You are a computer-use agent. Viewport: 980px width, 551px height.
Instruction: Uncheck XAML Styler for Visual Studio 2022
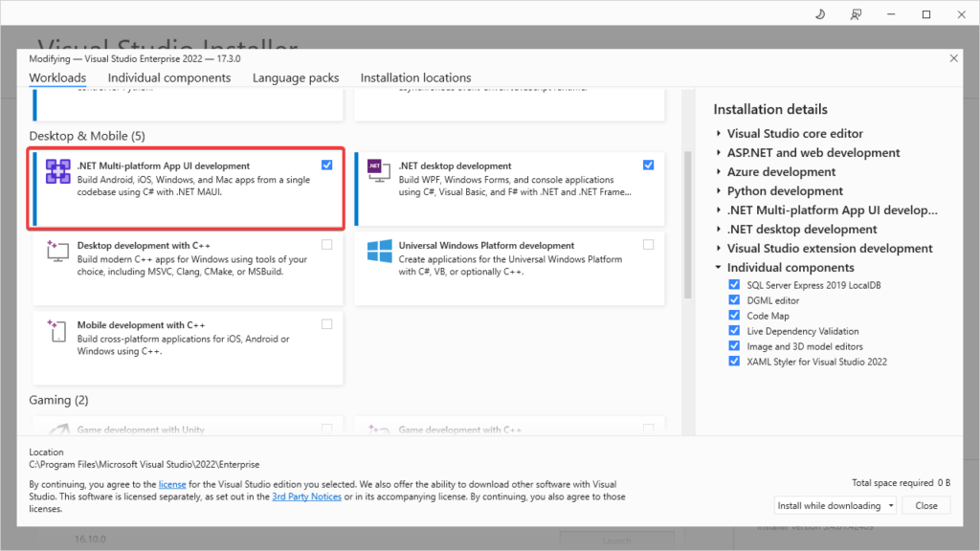tap(734, 361)
